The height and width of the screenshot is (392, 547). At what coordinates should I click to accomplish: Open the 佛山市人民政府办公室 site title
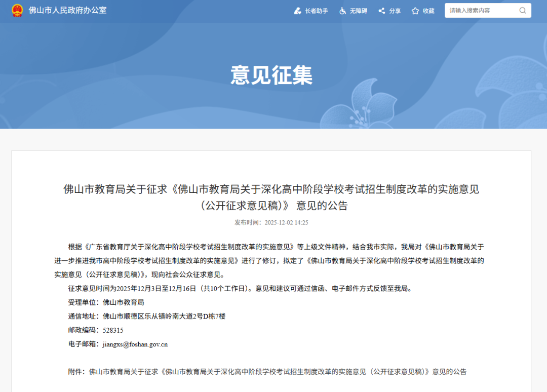(67, 11)
